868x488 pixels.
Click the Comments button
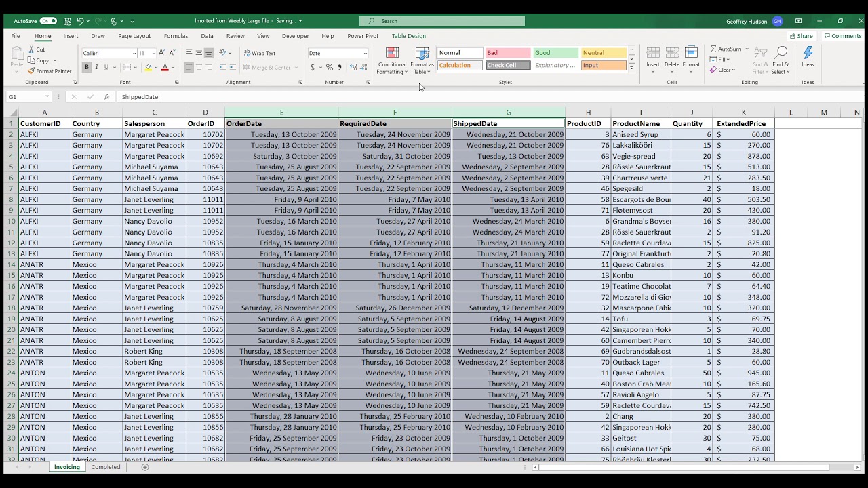[x=842, y=36]
